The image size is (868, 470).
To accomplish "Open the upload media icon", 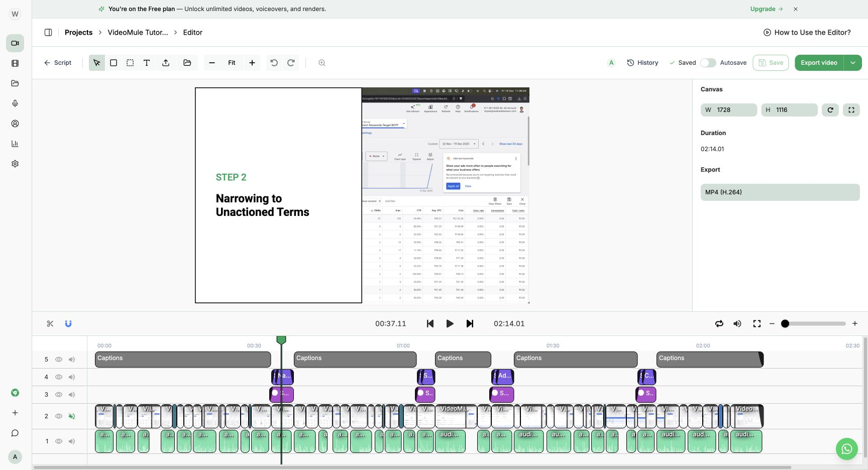I will (166, 63).
